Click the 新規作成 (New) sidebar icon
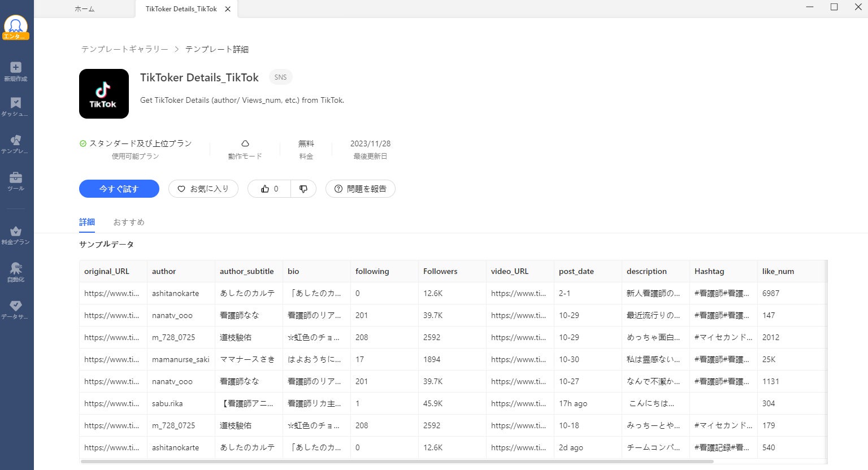This screenshot has height=470, width=868. tap(16, 72)
